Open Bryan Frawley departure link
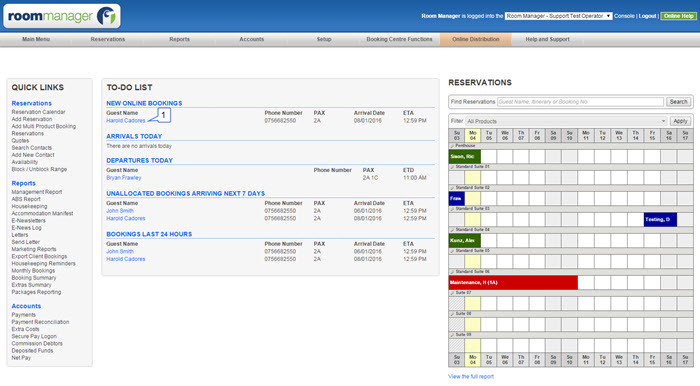The width and height of the screenshot is (700, 386). click(x=124, y=178)
